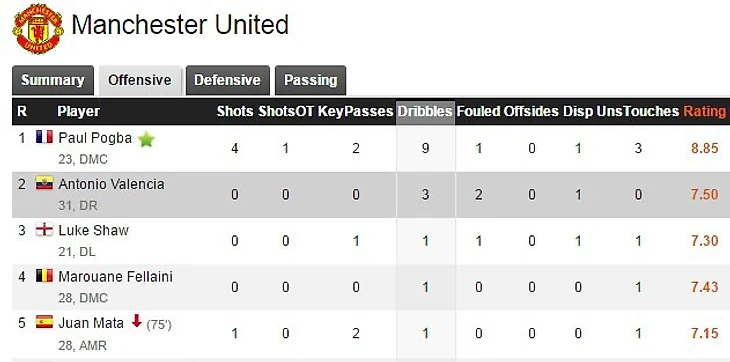Image resolution: width=730 pixels, height=362 pixels.
Task: Open the Defensive stats tab
Action: [227, 80]
